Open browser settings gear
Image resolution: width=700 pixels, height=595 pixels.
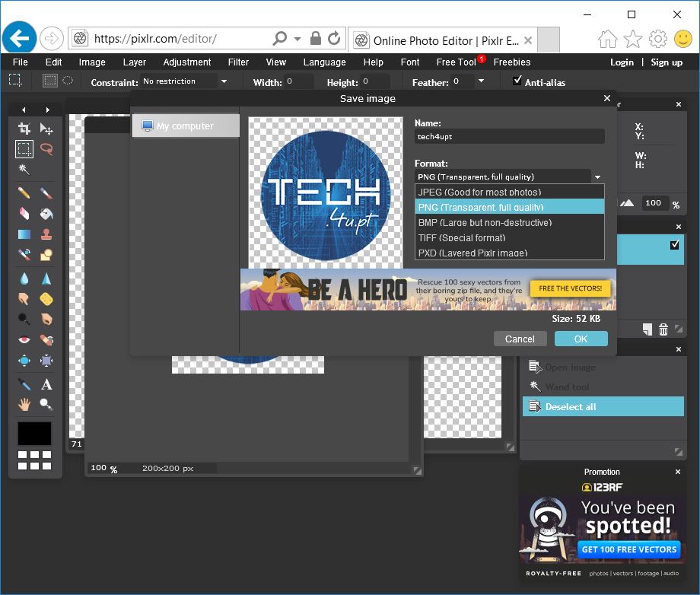tap(658, 40)
